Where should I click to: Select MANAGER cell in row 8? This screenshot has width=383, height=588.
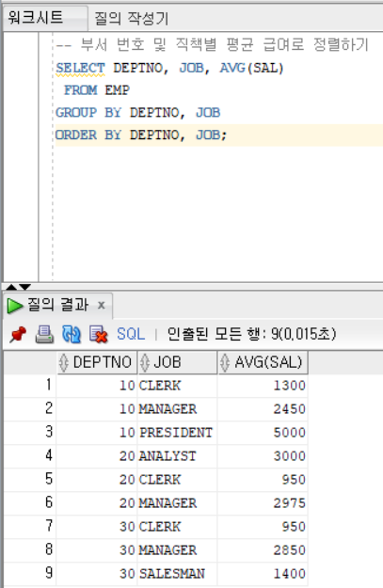click(x=178, y=550)
